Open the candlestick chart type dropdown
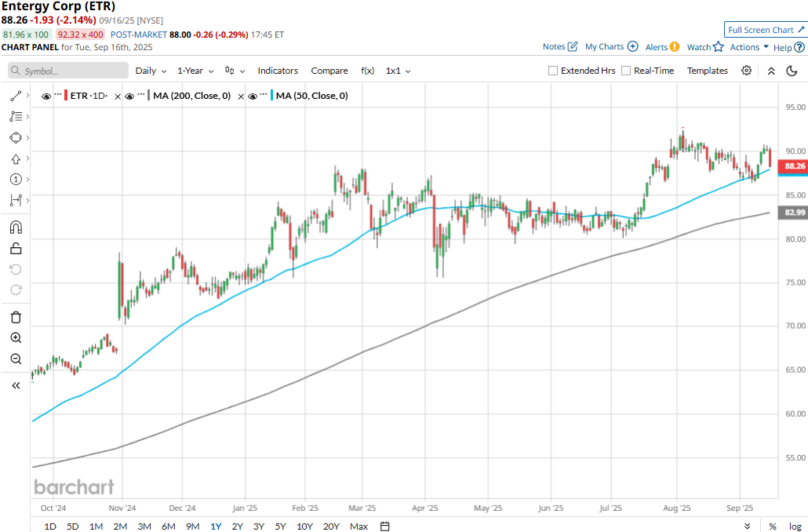Screen dimensions: 808x532 tap(235, 71)
